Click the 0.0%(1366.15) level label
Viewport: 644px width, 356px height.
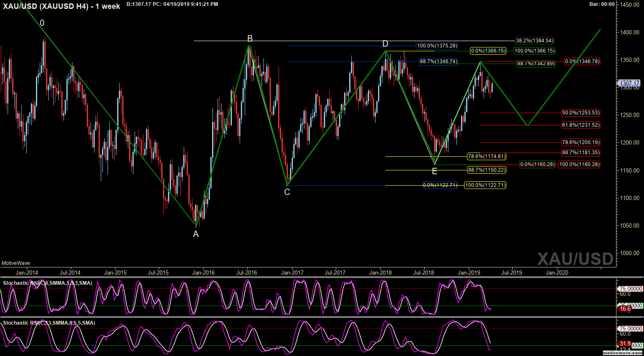point(488,51)
